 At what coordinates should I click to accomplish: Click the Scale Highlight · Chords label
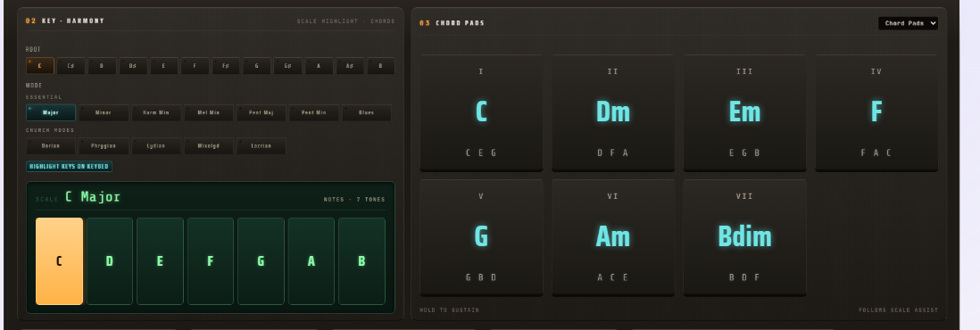[345, 21]
